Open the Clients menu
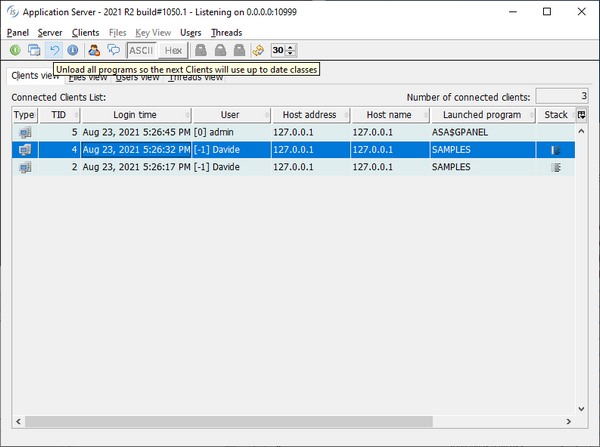 pos(86,33)
